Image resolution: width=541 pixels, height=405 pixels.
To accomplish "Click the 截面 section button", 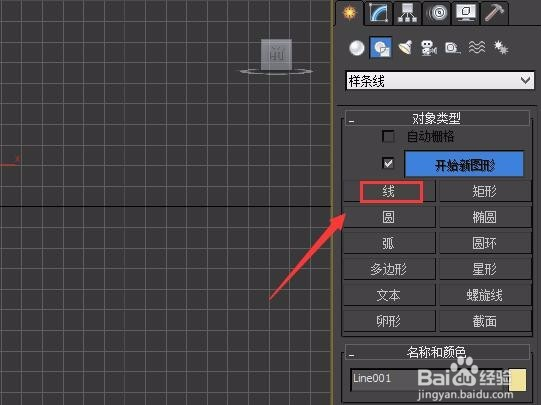I will [485, 321].
